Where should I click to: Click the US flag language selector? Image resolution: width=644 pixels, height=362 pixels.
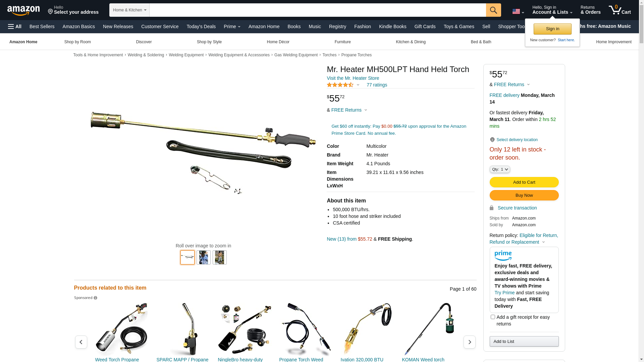(x=518, y=11)
